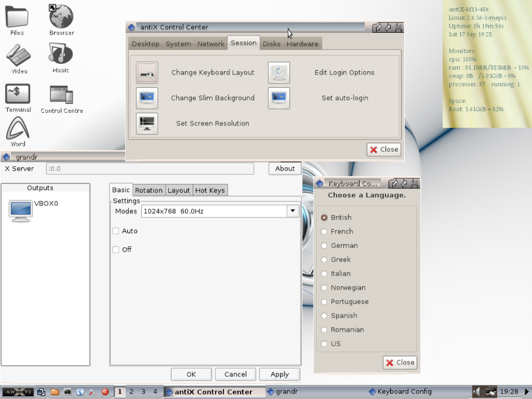Switch to the Disks tab

coord(271,44)
